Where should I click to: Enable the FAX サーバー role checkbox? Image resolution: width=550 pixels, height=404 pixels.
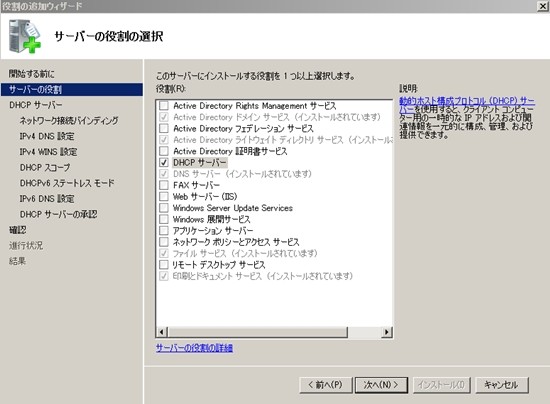point(164,185)
